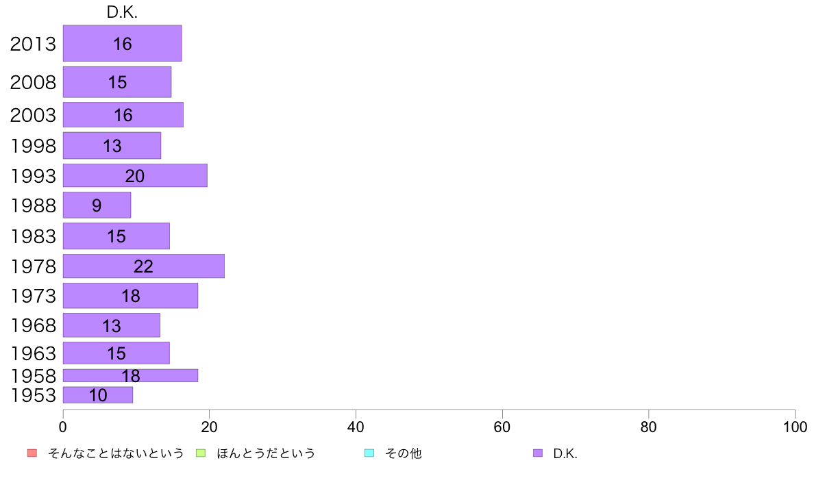Click the その他 legend text
The height and width of the screenshot is (504, 814).
[404, 453]
